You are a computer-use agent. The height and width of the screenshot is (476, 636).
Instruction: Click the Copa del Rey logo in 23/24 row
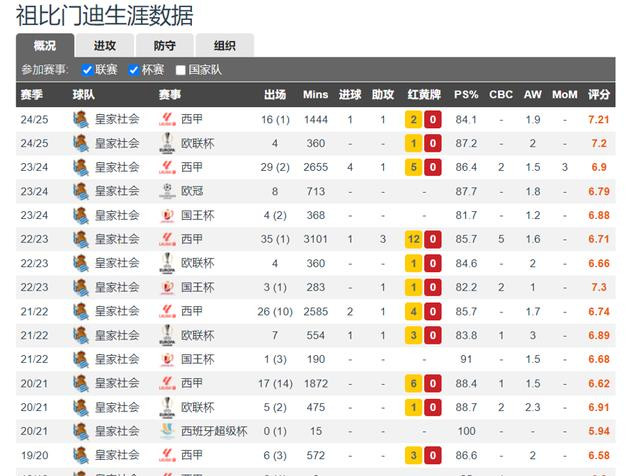click(167, 215)
